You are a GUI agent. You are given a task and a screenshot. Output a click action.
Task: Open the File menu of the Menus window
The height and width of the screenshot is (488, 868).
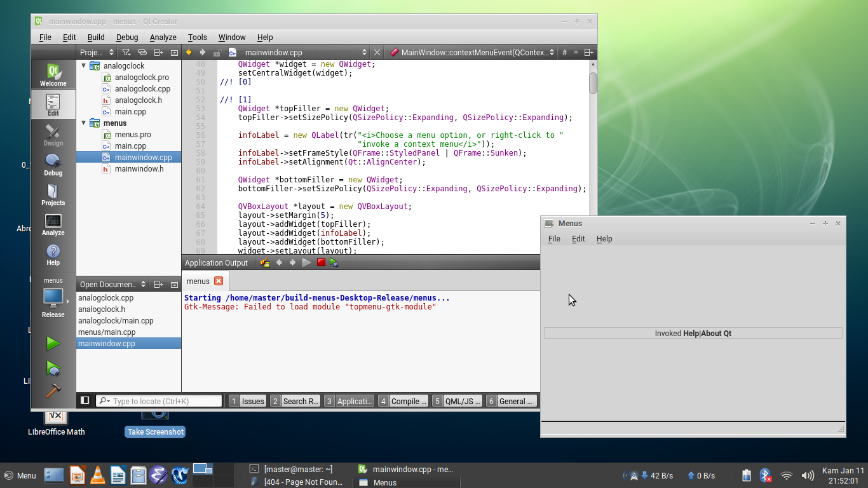point(553,239)
